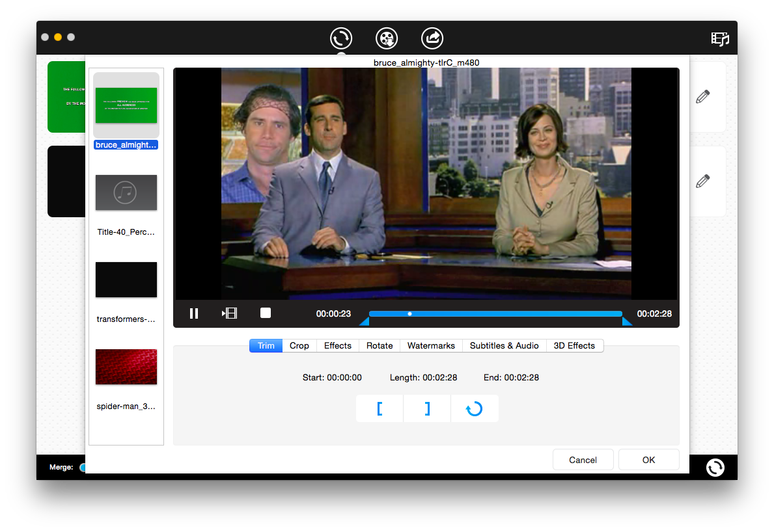Image resolution: width=774 pixels, height=532 pixels.
Task: Confirm edits with the OK button
Action: pos(648,460)
